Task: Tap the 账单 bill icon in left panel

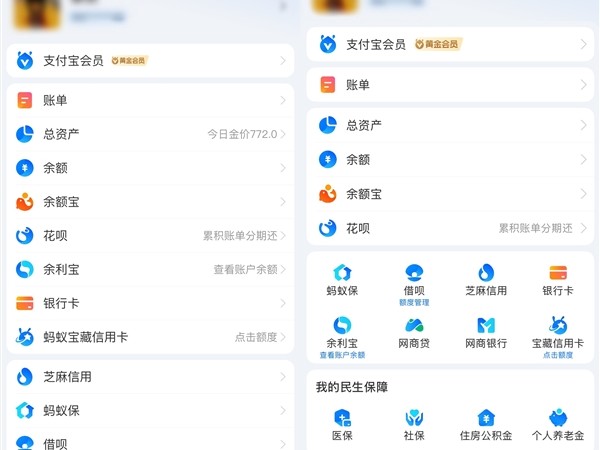Action: click(25, 100)
